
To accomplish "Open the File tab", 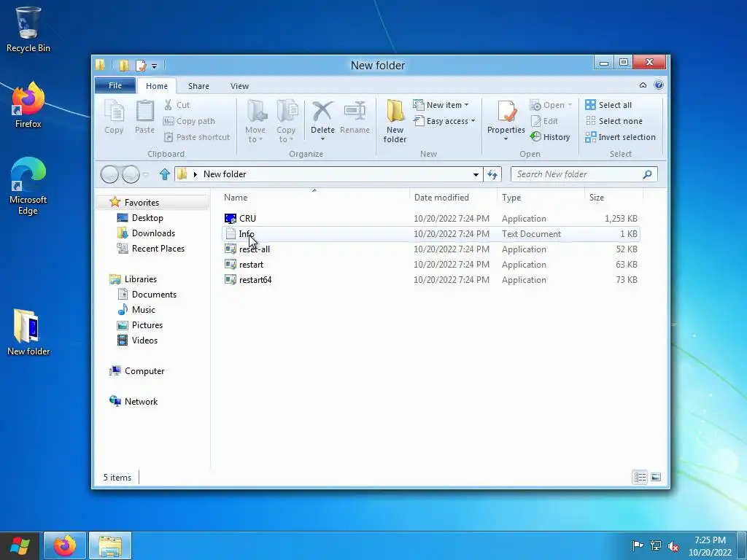I will pyautogui.click(x=115, y=85).
